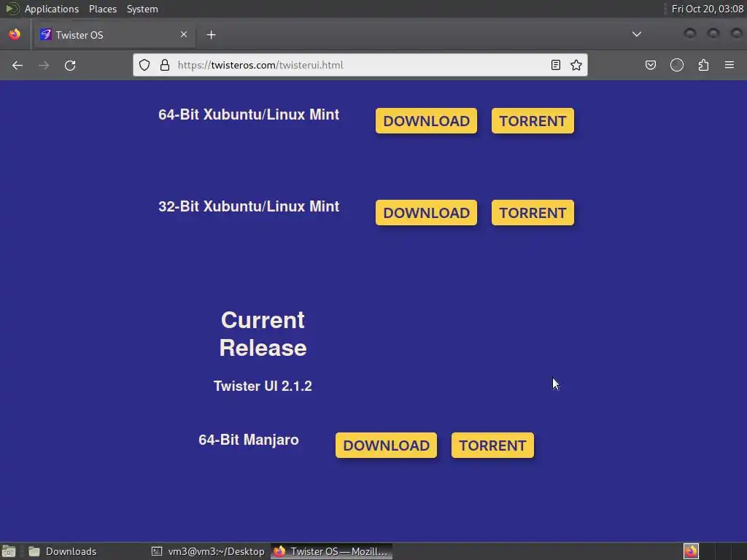Open the Save to Pocket icon
747x560 pixels.
click(650, 65)
